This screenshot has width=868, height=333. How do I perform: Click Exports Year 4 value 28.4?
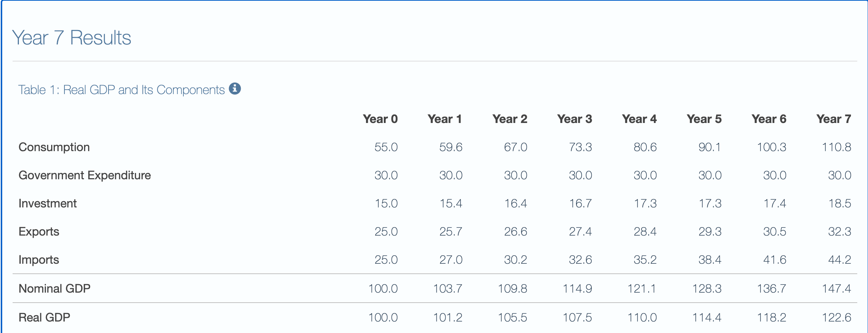645,232
